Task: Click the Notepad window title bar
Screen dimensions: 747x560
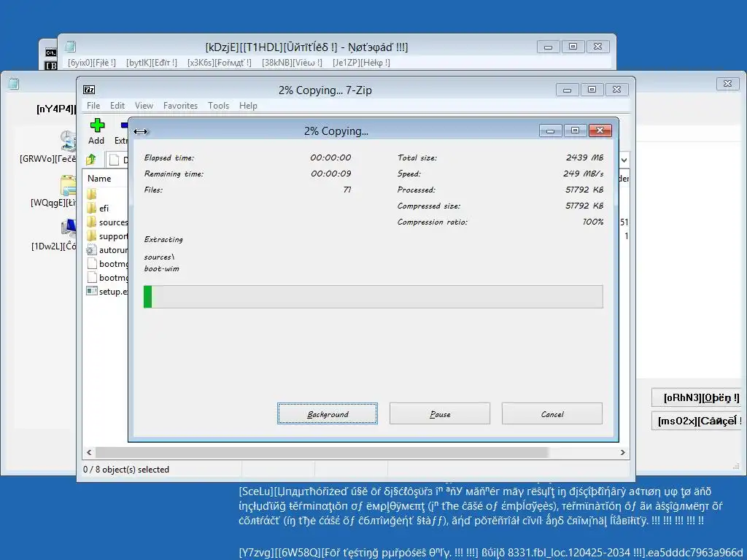Action: [306, 47]
